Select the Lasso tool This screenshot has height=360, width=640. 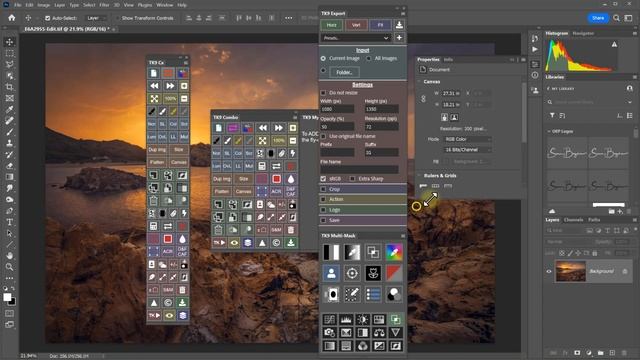point(9,64)
